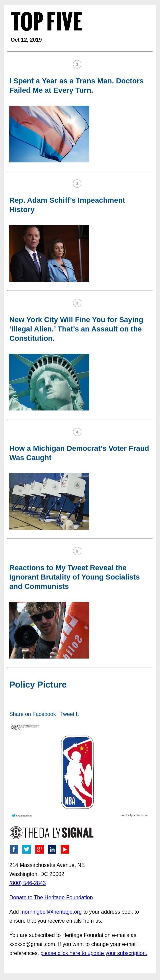Click Share on Facebook link
Image resolution: width=160 pixels, height=980 pixels.
(x=33, y=714)
